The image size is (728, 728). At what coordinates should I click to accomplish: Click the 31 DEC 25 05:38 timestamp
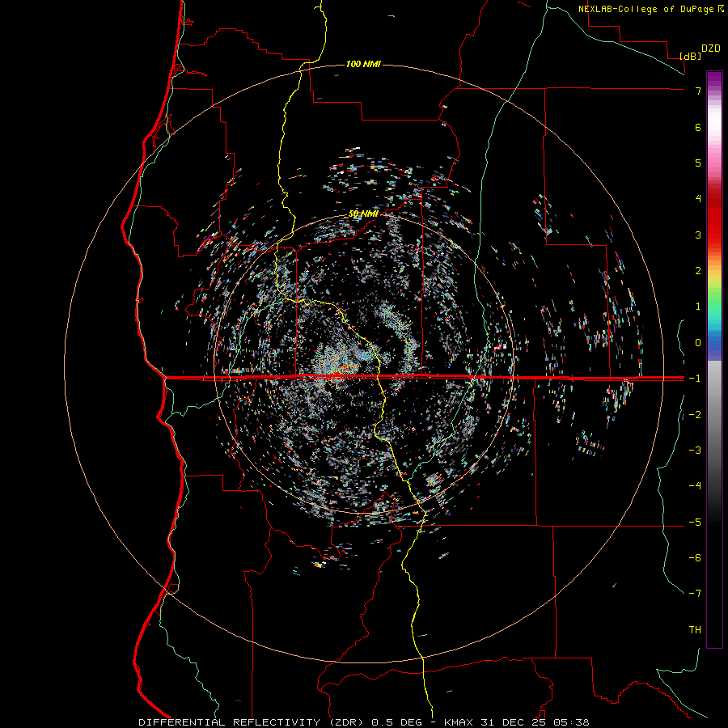(x=534, y=722)
